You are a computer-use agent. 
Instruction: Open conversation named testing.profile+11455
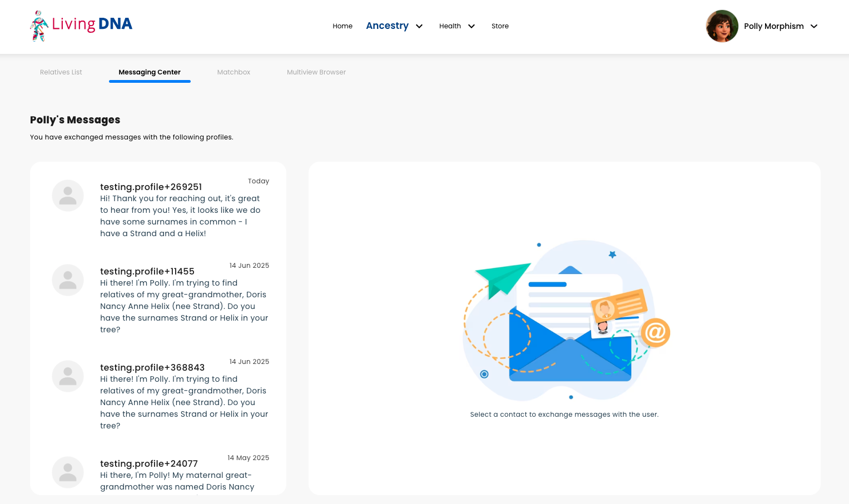(x=147, y=271)
